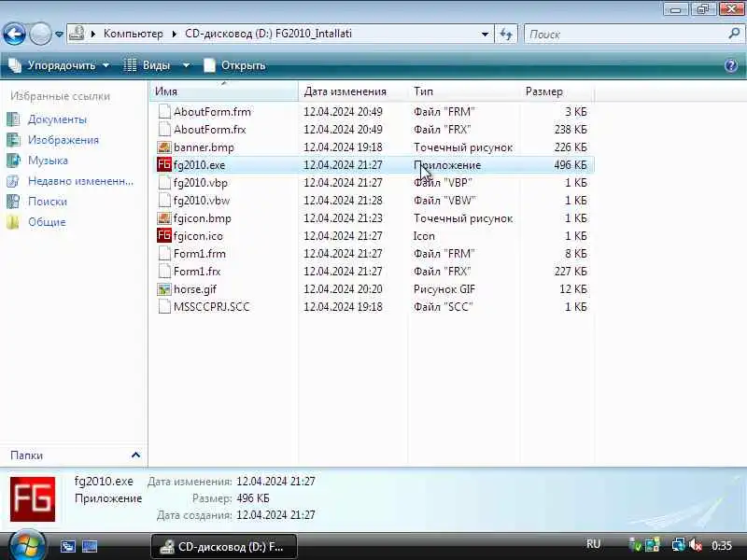The width and height of the screenshot is (747, 560).
Task: Click the RU language indicator
Action: (593, 544)
